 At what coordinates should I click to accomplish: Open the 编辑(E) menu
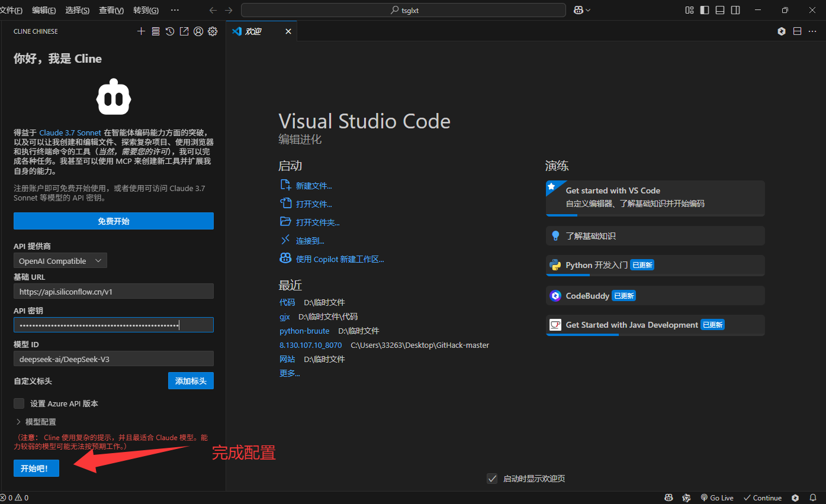(x=44, y=10)
